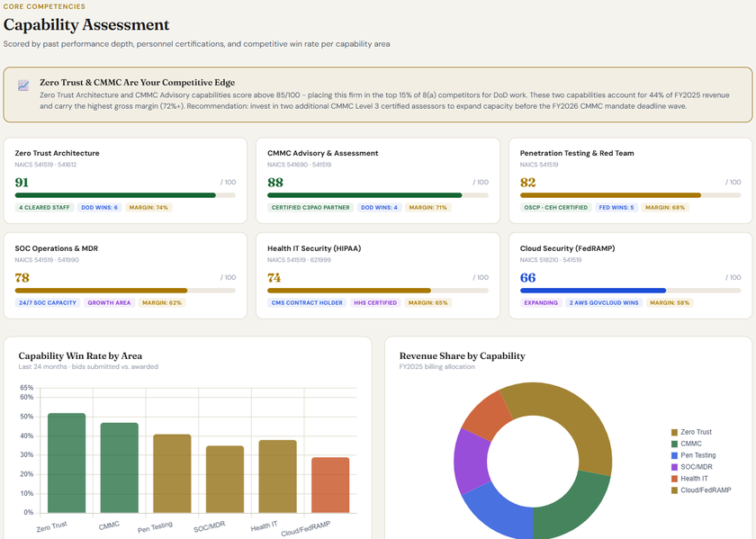
Task: Click the 'CMMC Advisory & Assessment' card title
Action: 322,153
